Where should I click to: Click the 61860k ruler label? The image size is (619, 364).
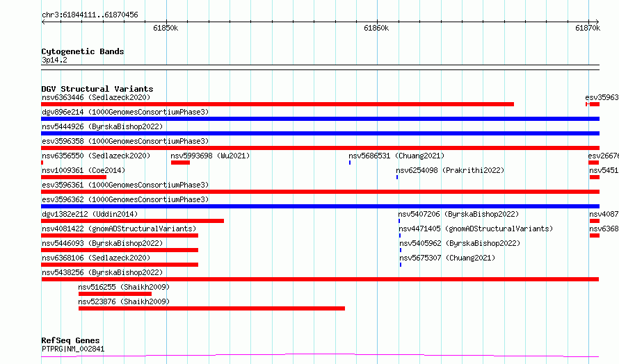coord(376,28)
